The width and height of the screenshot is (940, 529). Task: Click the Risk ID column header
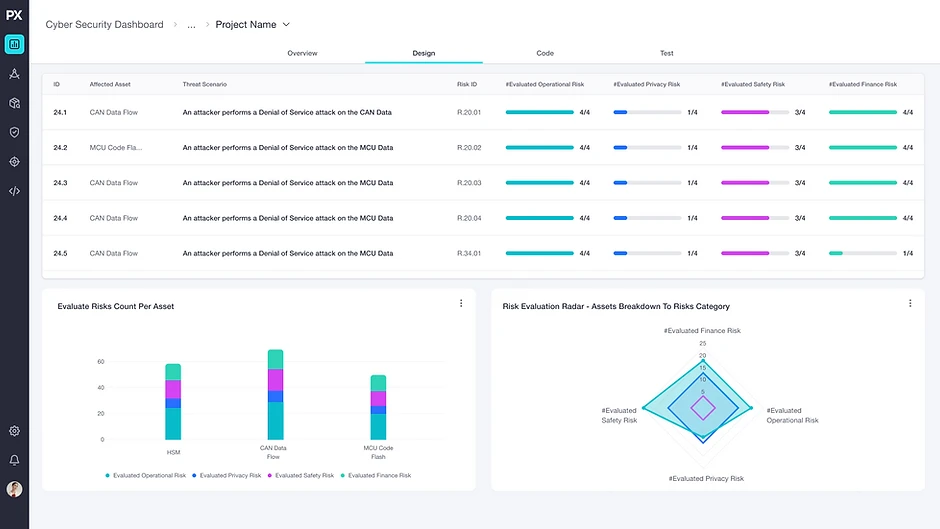[467, 85]
